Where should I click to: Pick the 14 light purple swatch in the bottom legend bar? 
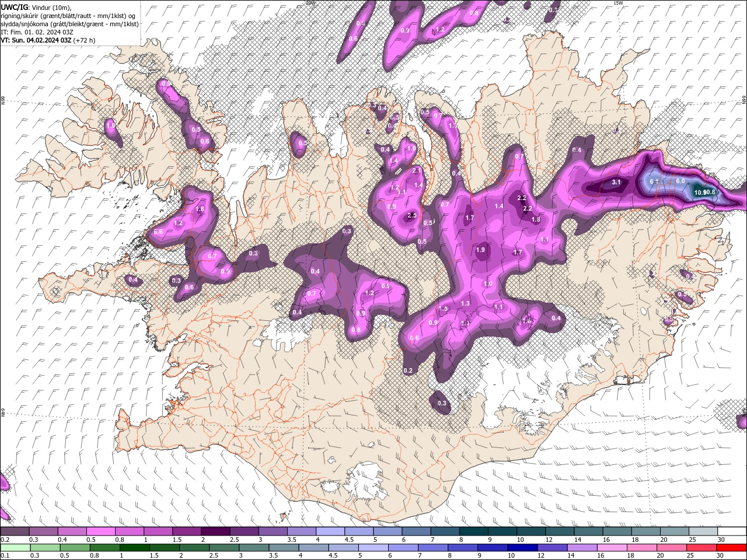pyautogui.click(x=582, y=548)
